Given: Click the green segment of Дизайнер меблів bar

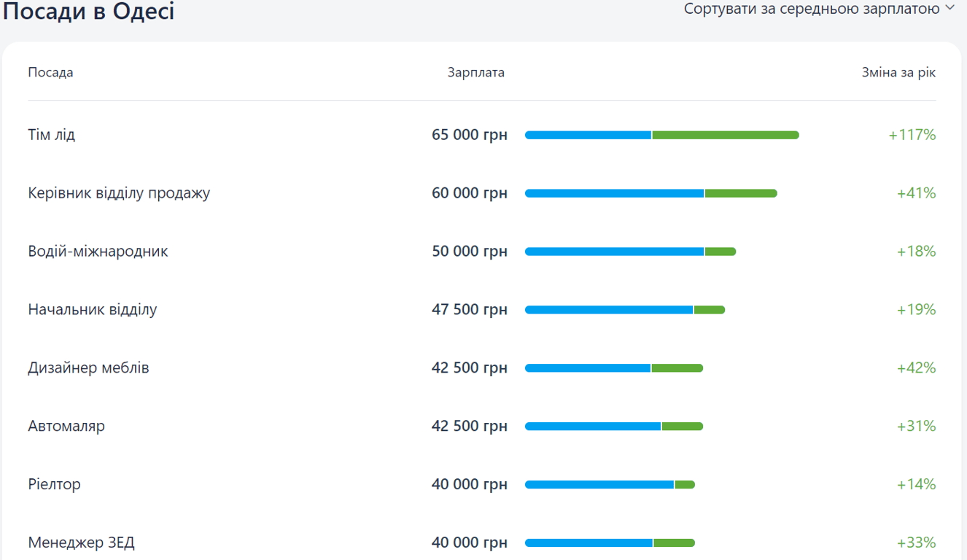Looking at the screenshot, I should [677, 368].
